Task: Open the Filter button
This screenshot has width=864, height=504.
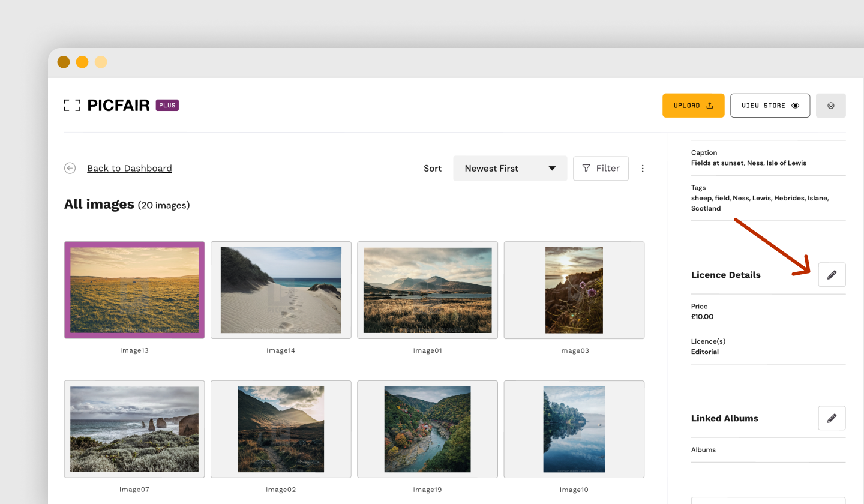Action: (x=601, y=169)
